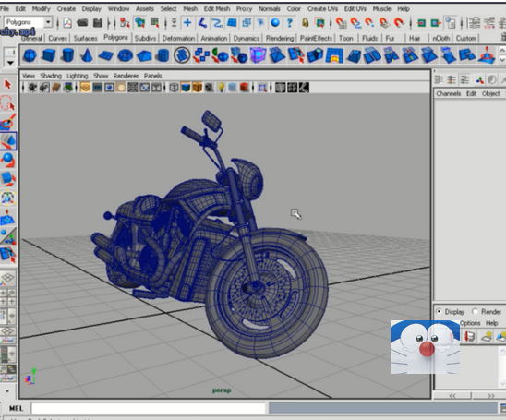The image size is (506, 420).
Task: Click the Select camera panel icon
Action: 32,88
